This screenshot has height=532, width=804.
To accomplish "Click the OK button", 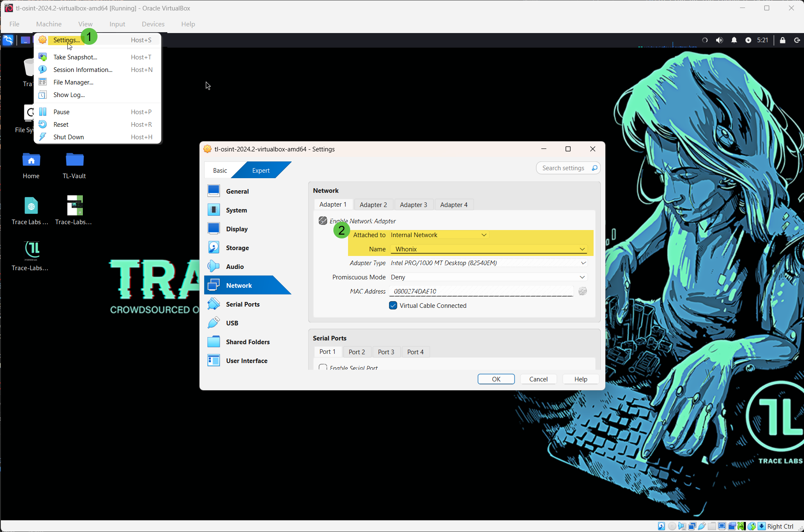I will pos(496,379).
